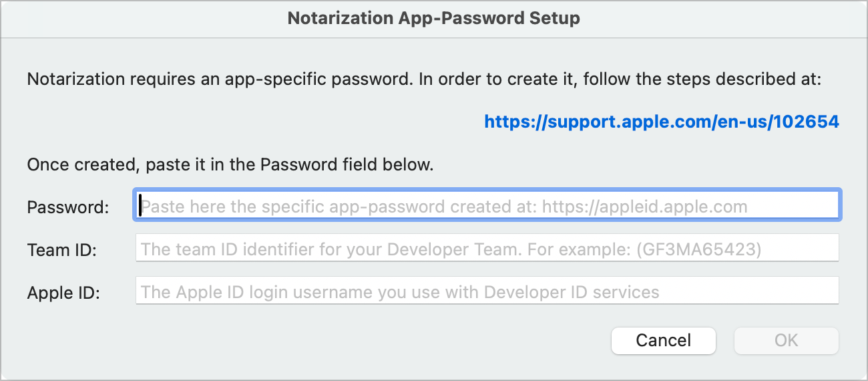Click the "Password:" label

point(67,207)
